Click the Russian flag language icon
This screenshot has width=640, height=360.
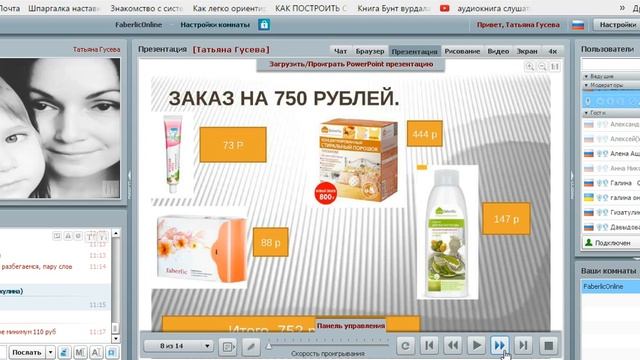pos(578,25)
